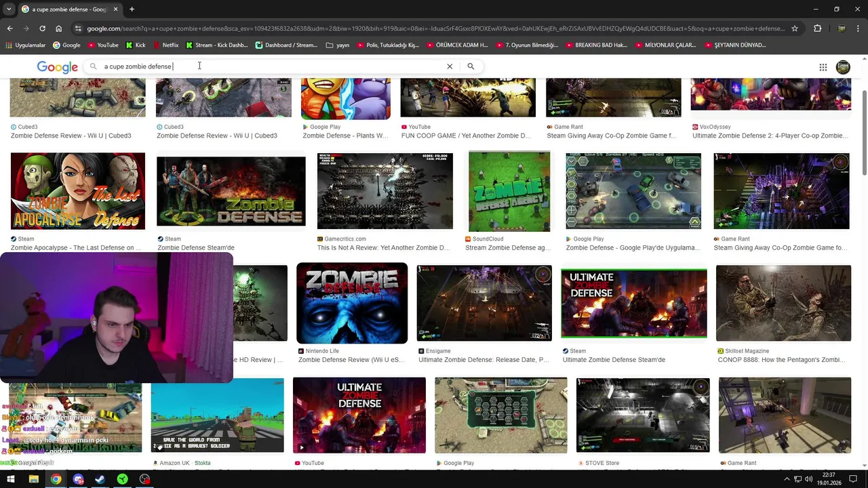Click "Ultimate Zombie Defense Steam'de" caption
Viewport: 868px width, 488px height.
pos(614,360)
